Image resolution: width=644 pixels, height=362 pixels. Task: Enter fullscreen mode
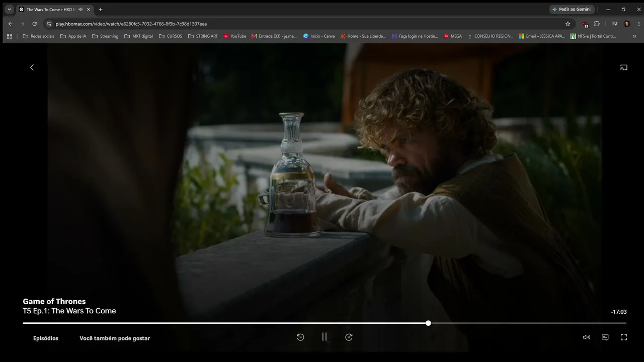624,337
